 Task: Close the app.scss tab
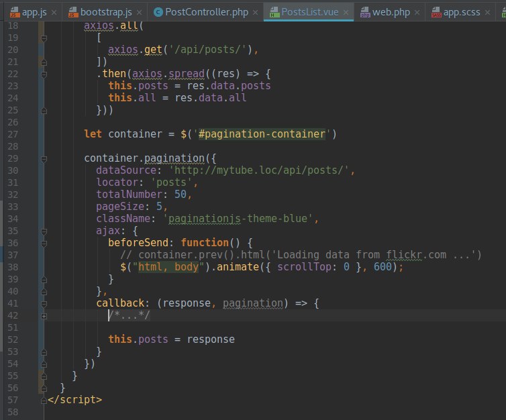coord(488,13)
